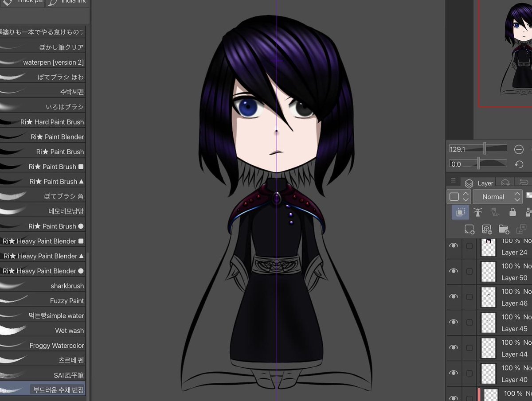This screenshot has height=401, width=532.
Task: Set as draft layer icon
Action: click(x=495, y=212)
